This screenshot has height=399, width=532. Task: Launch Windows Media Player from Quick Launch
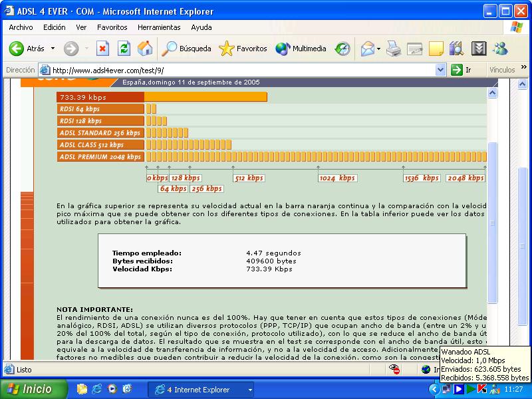[x=112, y=389]
